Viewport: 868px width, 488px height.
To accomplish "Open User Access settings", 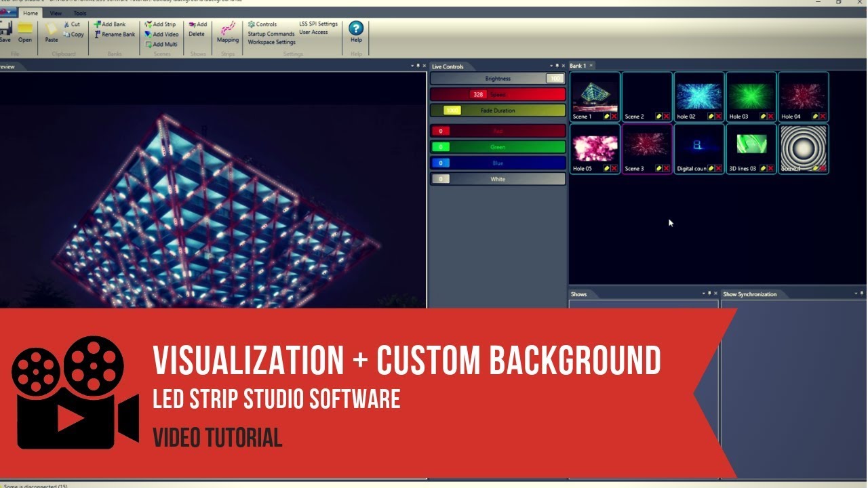I will pos(314,32).
